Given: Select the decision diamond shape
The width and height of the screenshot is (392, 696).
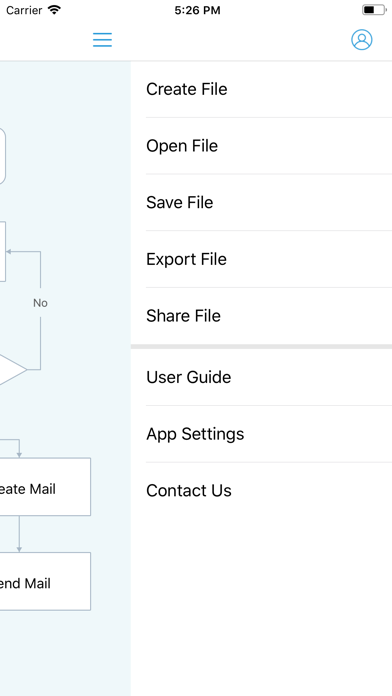Looking at the screenshot, I should 13,369.
